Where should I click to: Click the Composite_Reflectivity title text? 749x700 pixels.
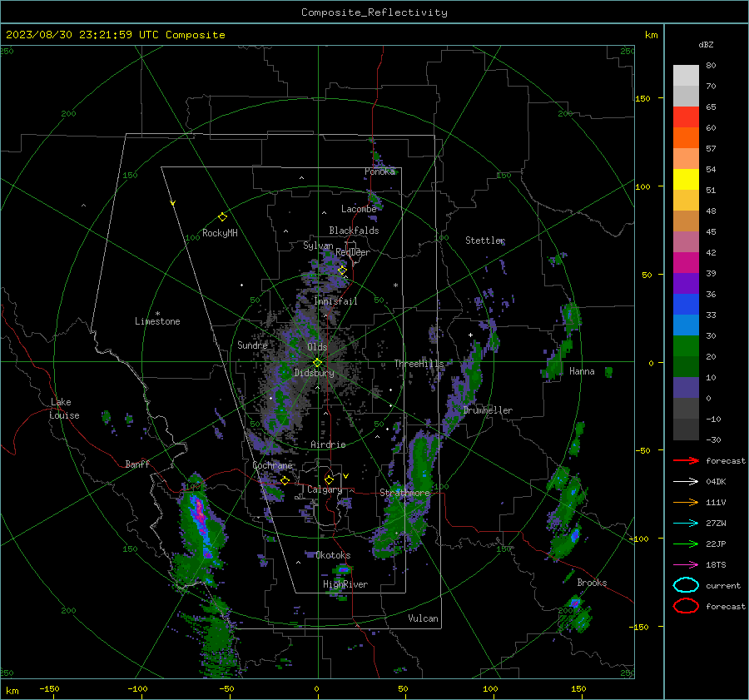pyautogui.click(x=374, y=12)
